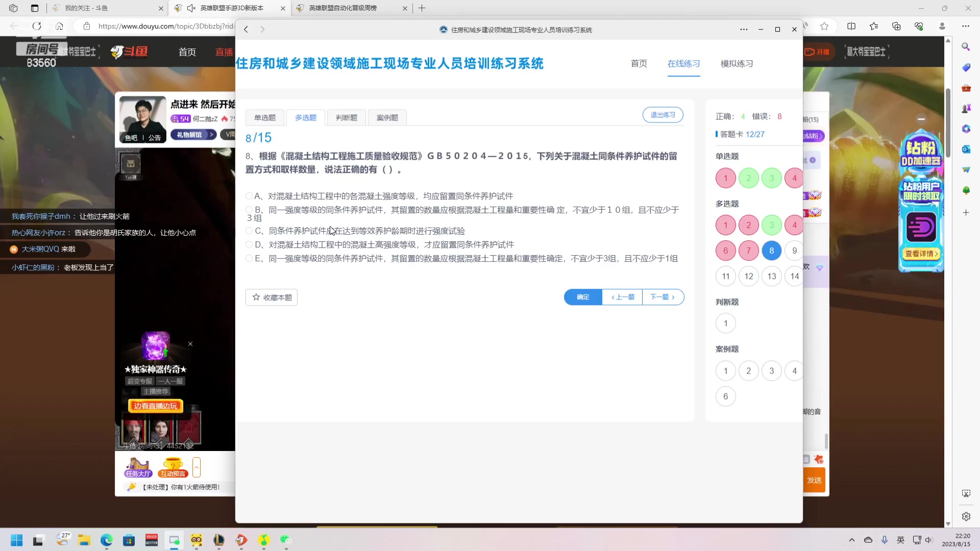Open popup window more options (three dots)
The width and height of the screenshot is (980, 551).
744,30
